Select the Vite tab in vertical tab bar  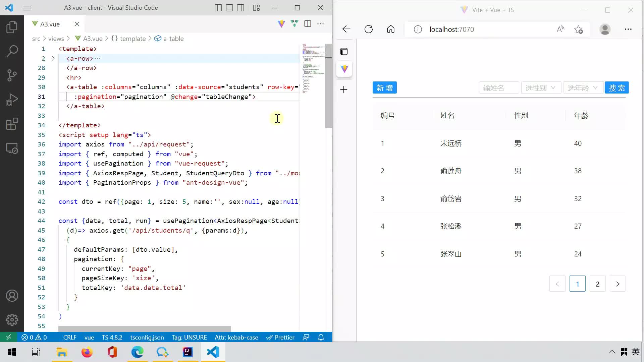[344, 69]
